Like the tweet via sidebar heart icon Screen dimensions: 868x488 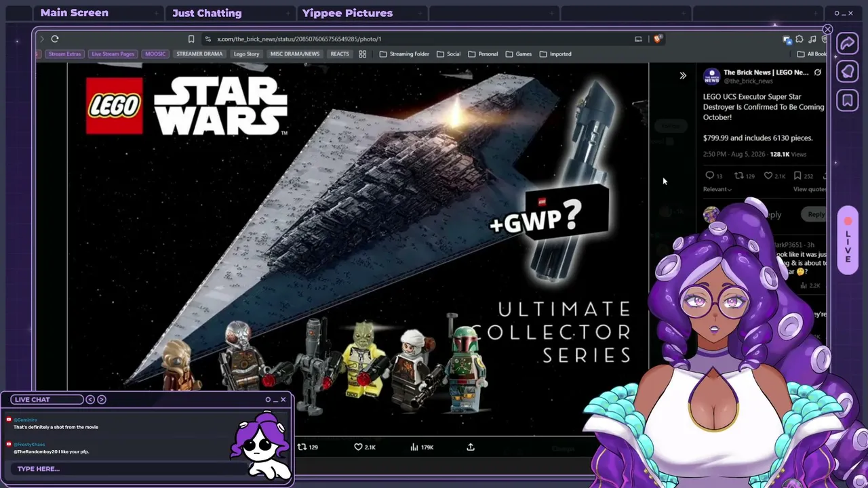(768, 176)
